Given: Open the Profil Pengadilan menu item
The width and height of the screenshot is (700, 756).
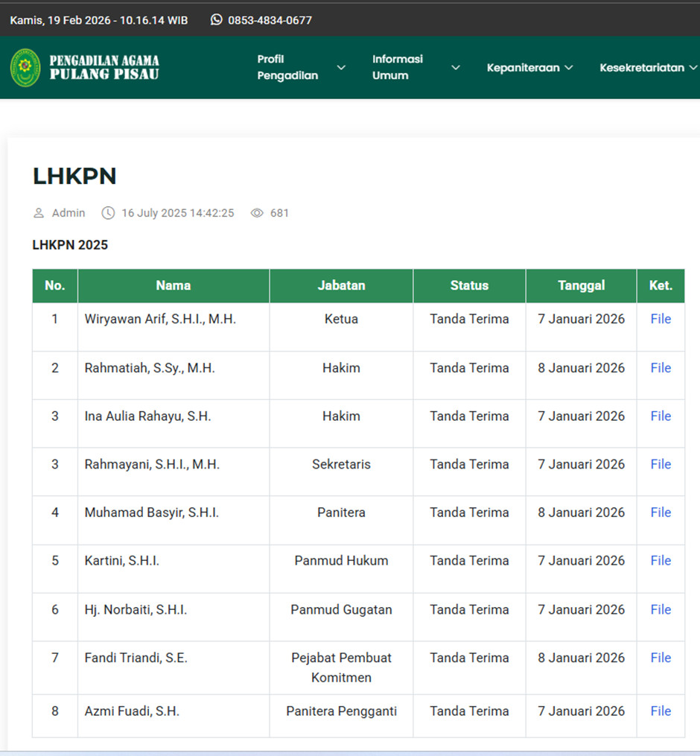Looking at the screenshot, I should pos(287,67).
